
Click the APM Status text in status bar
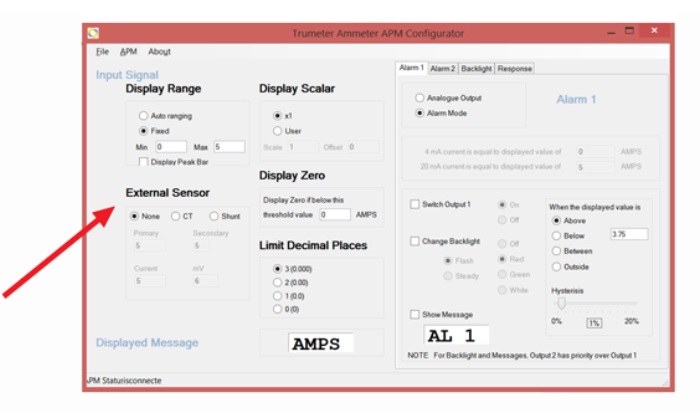125,381
